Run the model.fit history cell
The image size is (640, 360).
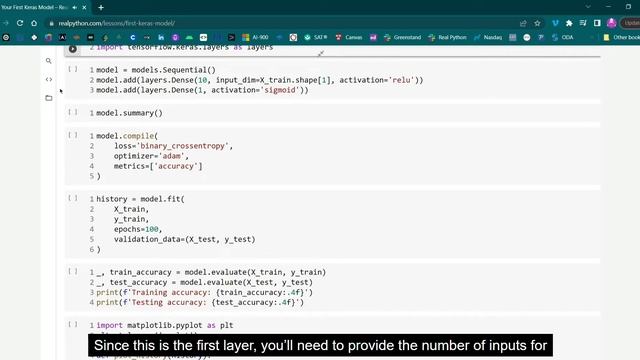pyautogui.click(x=73, y=198)
